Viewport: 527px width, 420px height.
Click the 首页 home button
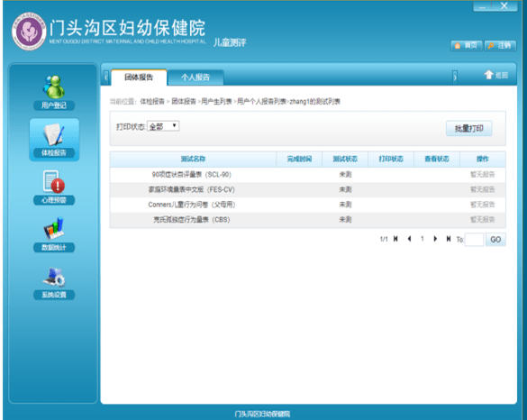(x=467, y=45)
